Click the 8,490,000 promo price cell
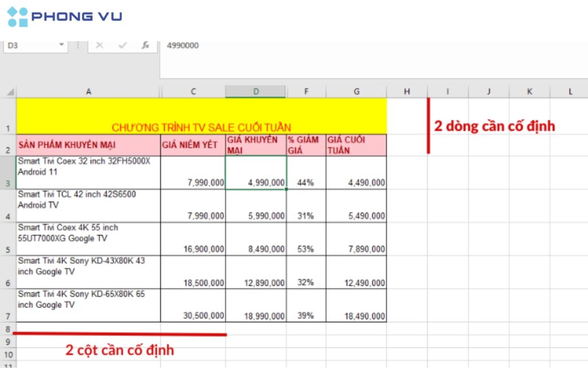This screenshot has height=368, width=588. tap(256, 239)
